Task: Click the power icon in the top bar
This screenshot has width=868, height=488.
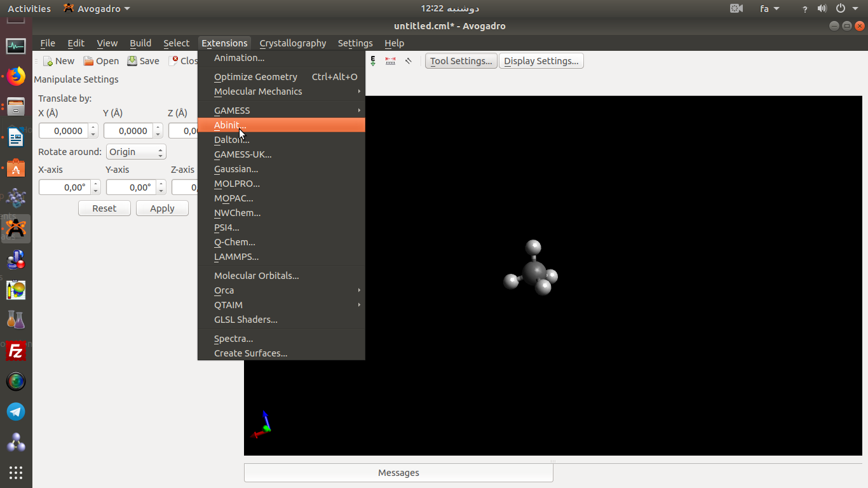Action: [x=841, y=8]
